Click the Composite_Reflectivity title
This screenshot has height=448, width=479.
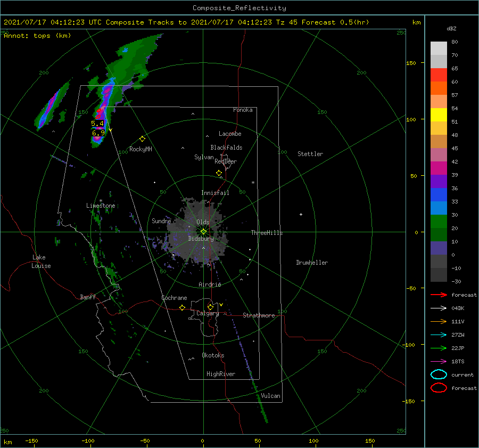[239, 8]
